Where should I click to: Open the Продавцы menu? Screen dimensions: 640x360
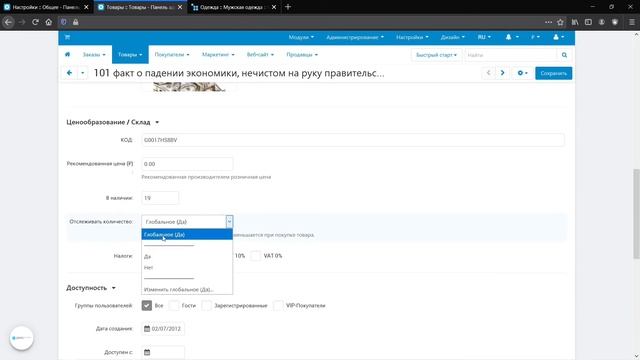click(302, 54)
